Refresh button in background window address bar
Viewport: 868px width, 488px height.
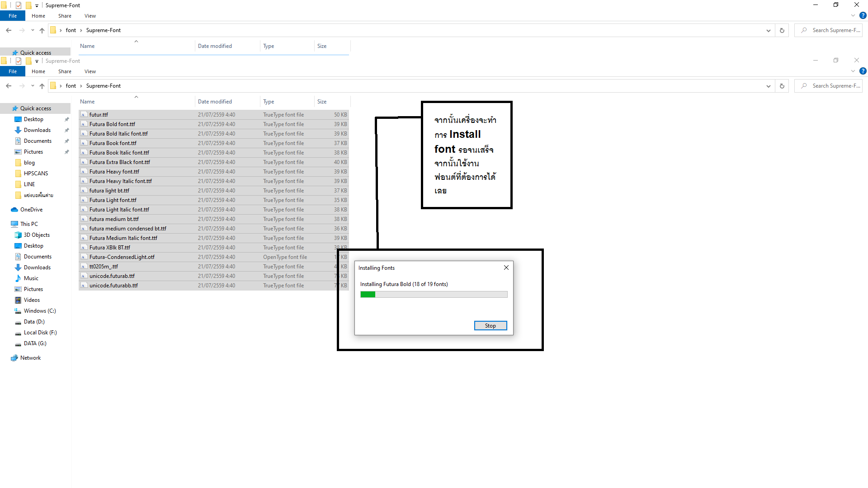(x=782, y=30)
